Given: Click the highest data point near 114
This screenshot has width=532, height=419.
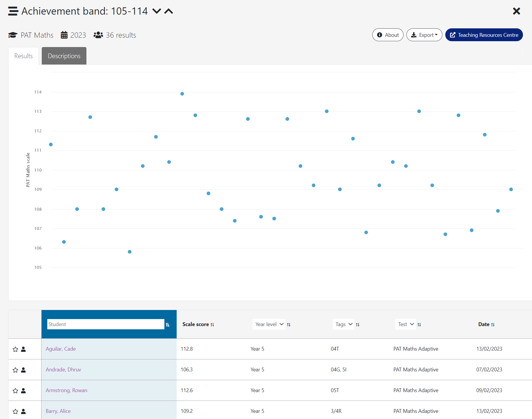Looking at the screenshot, I should pyautogui.click(x=182, y=94).
